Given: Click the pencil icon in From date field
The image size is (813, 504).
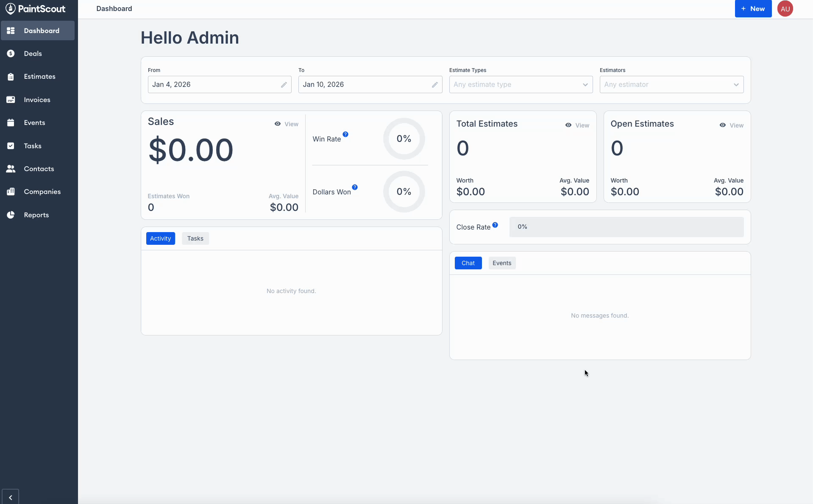Looking at the screenshot, I should pyautogui.click(x=284, y=85).
